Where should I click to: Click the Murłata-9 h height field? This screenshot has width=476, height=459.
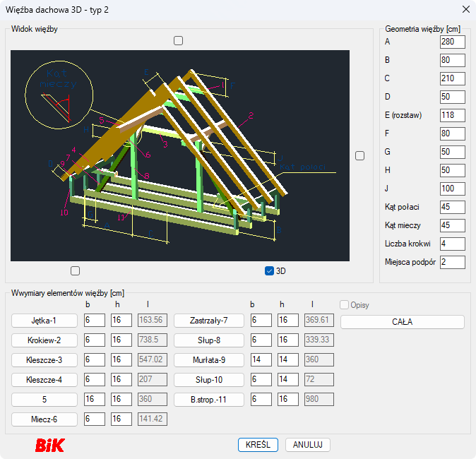tap(287, 359)
